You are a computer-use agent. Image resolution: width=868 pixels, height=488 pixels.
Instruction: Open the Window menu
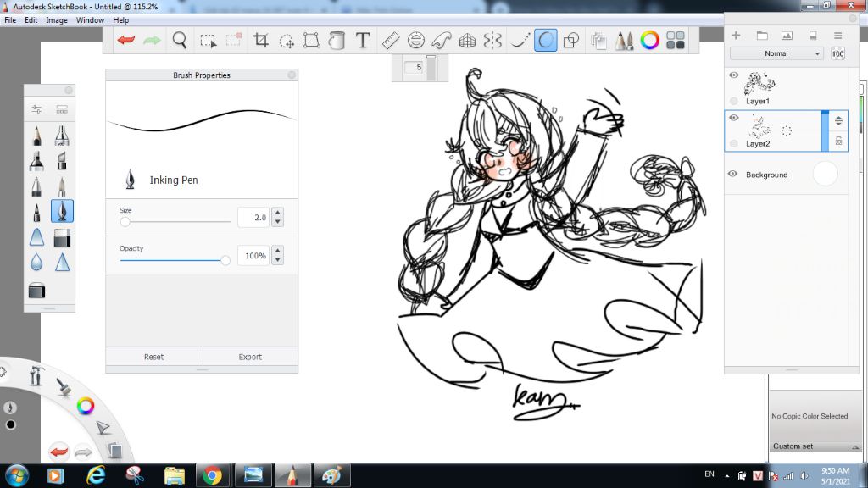point(90,20)
